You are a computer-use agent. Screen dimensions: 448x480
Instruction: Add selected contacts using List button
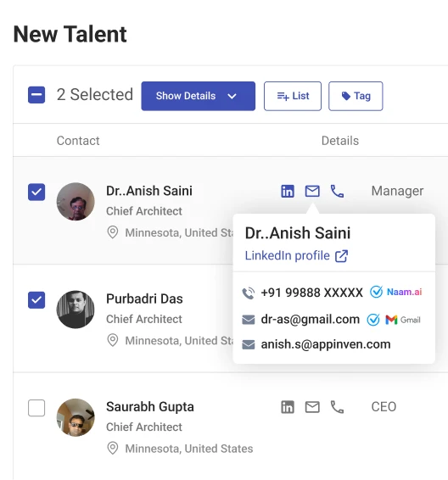point(293,96)
